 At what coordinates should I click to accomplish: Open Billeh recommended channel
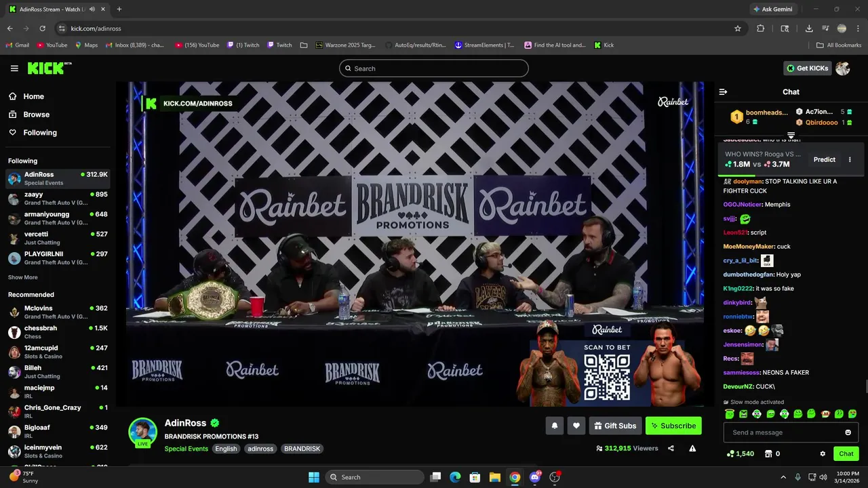point(58,372)
